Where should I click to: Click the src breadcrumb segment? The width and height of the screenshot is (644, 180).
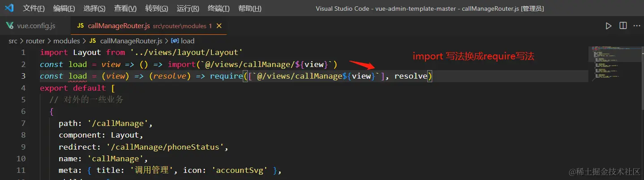point(13,41)
